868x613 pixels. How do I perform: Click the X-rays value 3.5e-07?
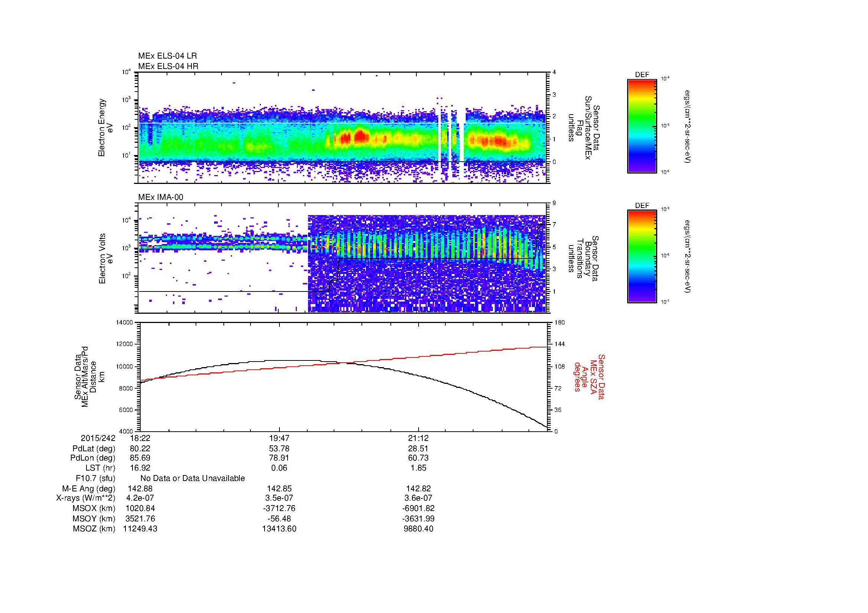pos(279,498)
